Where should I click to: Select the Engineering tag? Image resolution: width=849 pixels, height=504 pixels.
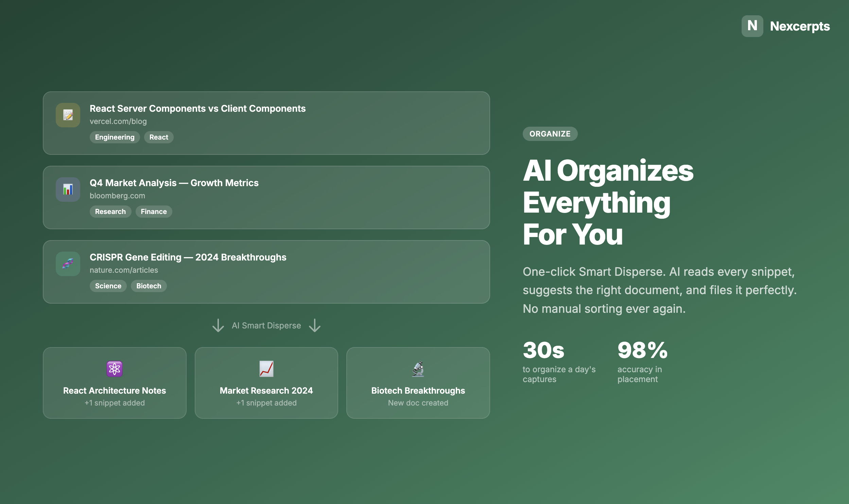pyautogui.click(x=115, y=137)
